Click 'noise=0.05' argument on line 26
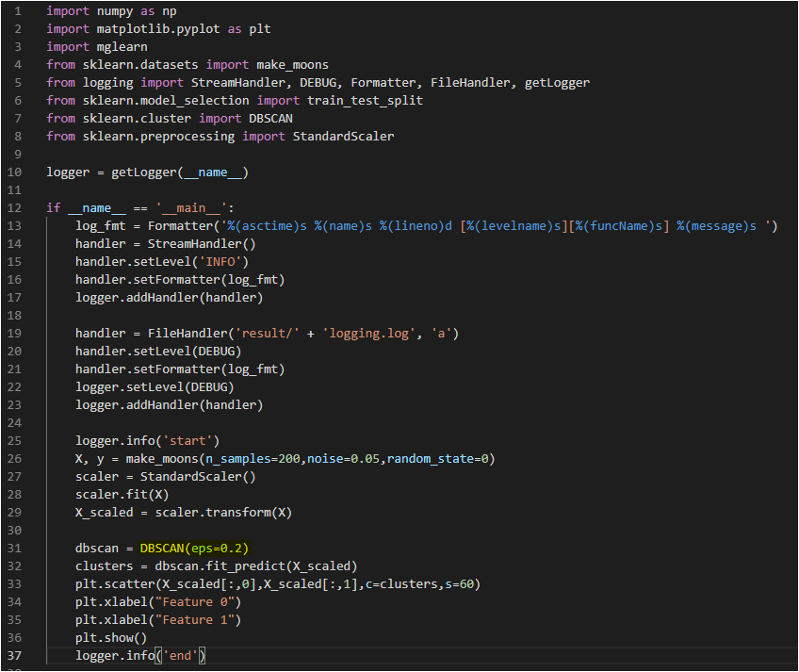 (343, 459)
